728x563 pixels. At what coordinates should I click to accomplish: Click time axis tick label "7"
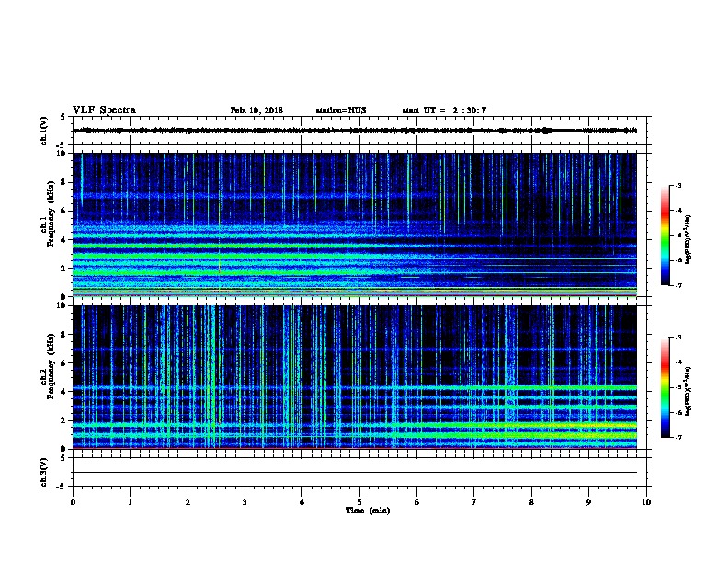click(x=474, y=502)
